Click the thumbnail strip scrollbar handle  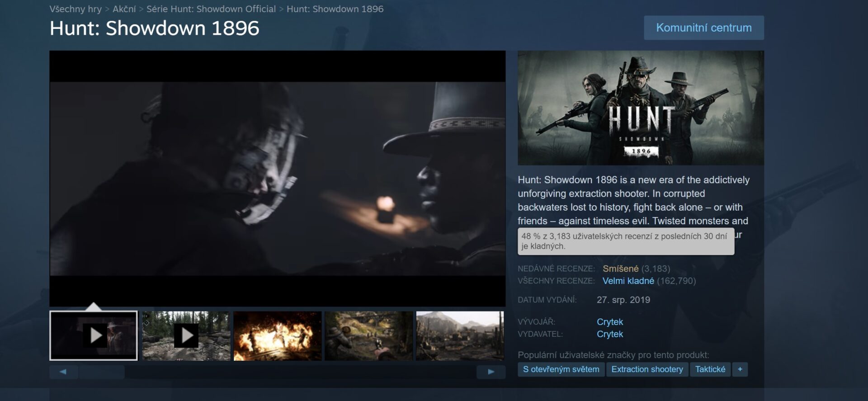coord(102,372)
